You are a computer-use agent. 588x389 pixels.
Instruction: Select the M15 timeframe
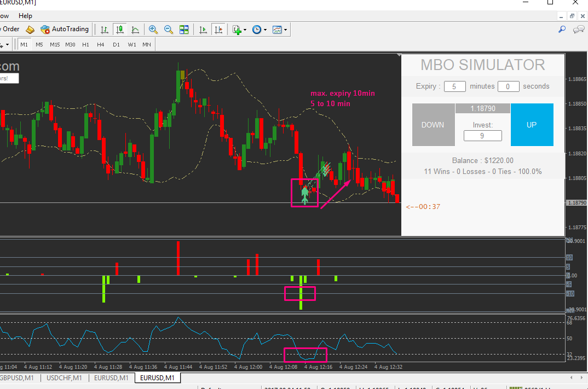(x=55, y=45)
